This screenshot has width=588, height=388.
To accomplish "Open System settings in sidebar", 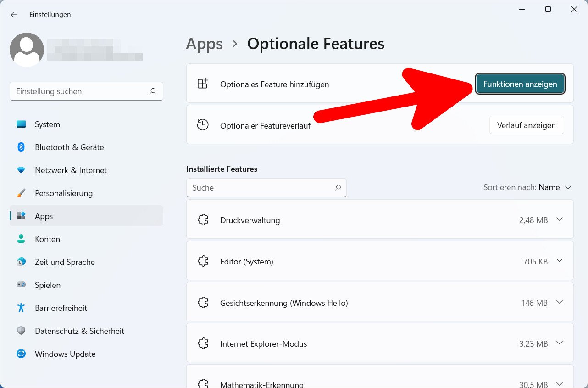I will click(x=47, y=124).
